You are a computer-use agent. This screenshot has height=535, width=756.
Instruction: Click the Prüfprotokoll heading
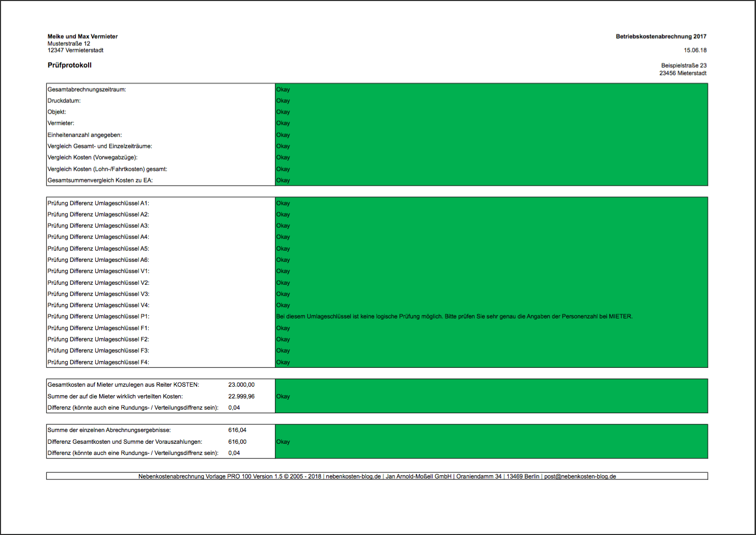(x=70, y=65)
